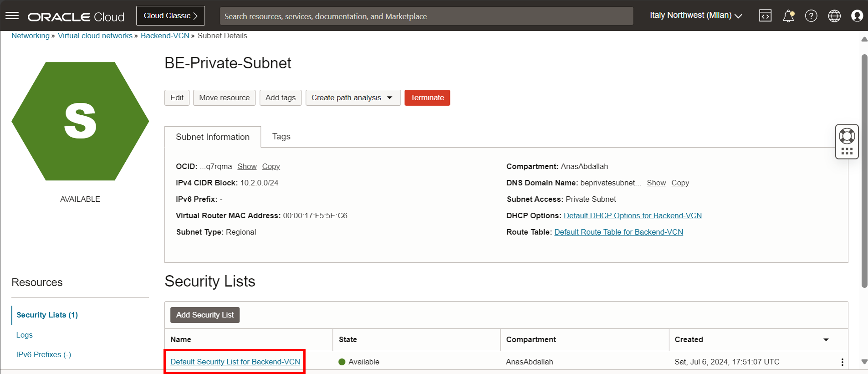The image size is (868, 374).
Task: Click the BE-Private-Subnet title
Action: [x=228, y=63]
